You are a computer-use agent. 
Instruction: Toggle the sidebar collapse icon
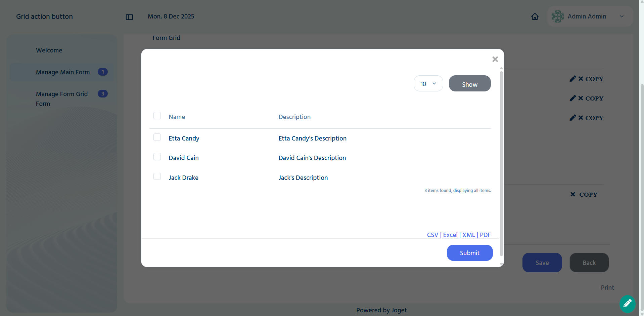tap(129, 17)
